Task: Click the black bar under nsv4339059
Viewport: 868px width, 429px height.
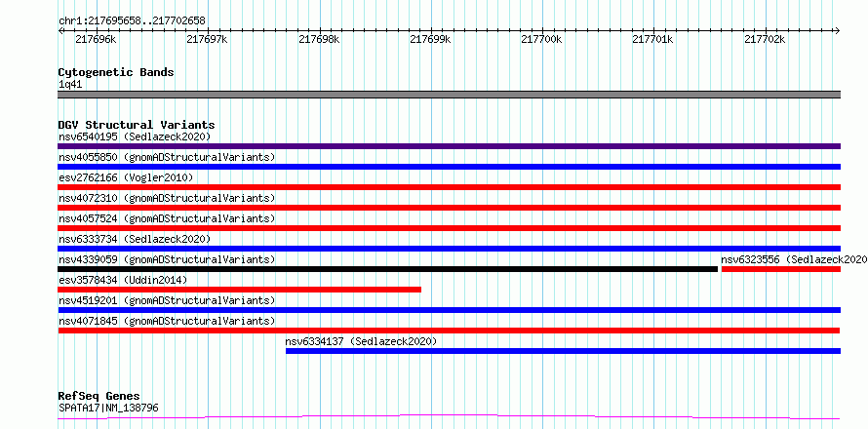Action: click(387, 269)
